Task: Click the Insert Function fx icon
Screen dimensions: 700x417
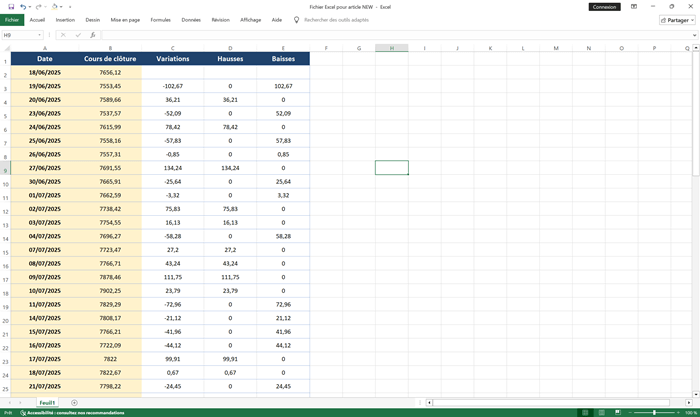Action: (92, 35)
